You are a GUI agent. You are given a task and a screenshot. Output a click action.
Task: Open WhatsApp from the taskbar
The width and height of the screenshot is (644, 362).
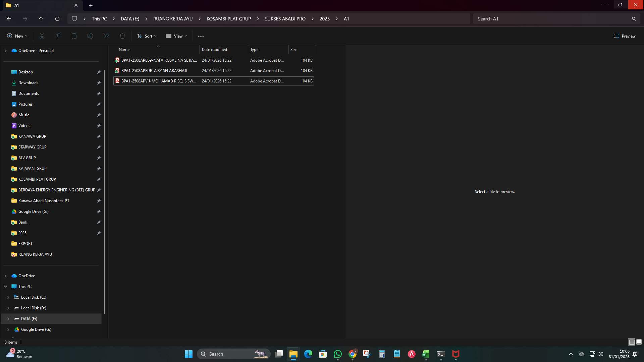pos(338,354)
